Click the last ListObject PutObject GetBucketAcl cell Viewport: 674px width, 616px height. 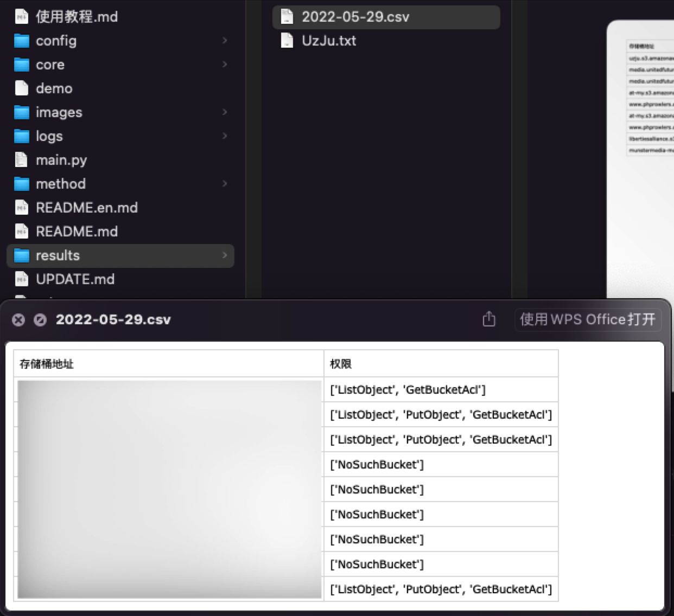(x=441, y=589)
